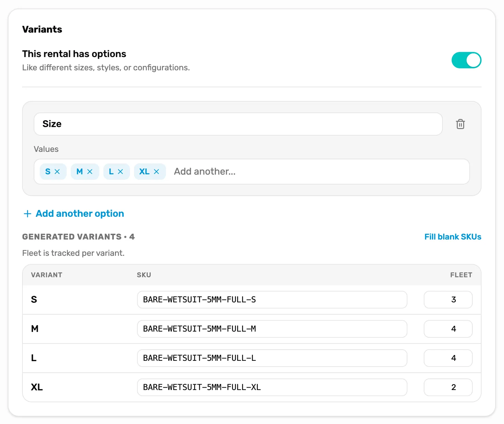This screenshot has width=504, height=424.
Task: Click the 'Fleet is tracked per variant.' note
Action: pyautogui.click(x=73, y=253)
